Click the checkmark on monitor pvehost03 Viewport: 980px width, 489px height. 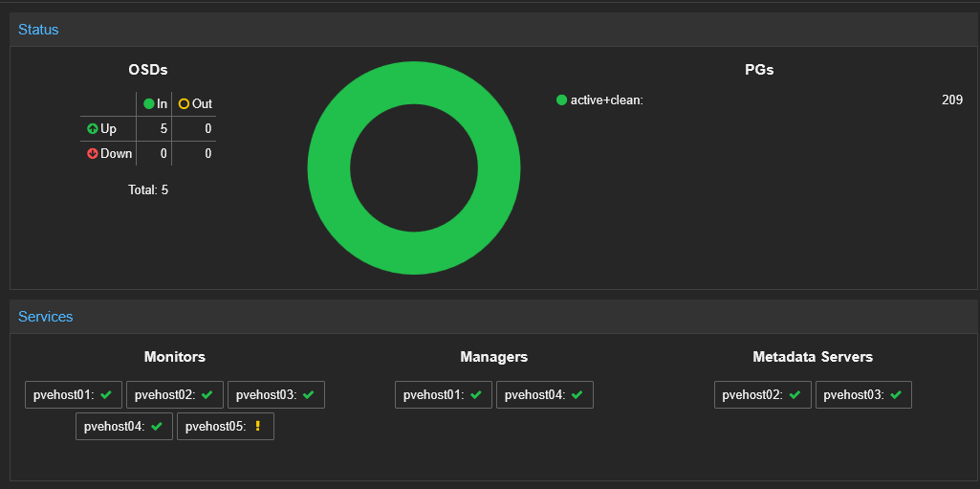click(308, 394)
